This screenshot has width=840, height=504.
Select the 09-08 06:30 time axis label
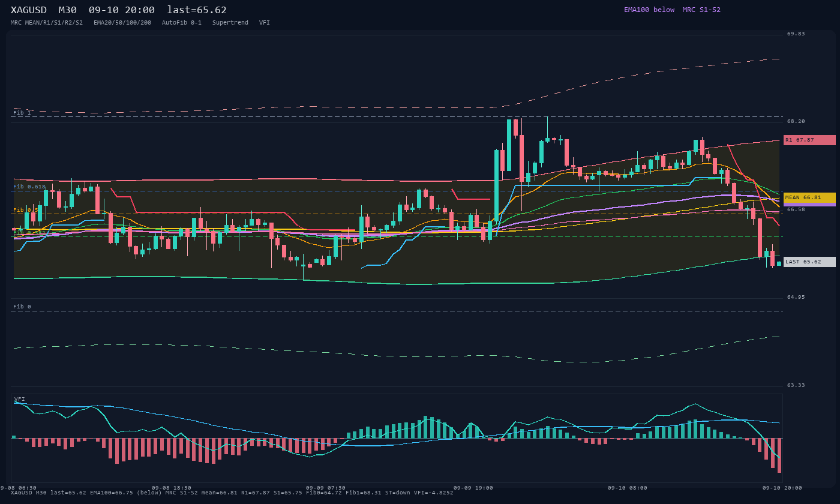[19, 488]
